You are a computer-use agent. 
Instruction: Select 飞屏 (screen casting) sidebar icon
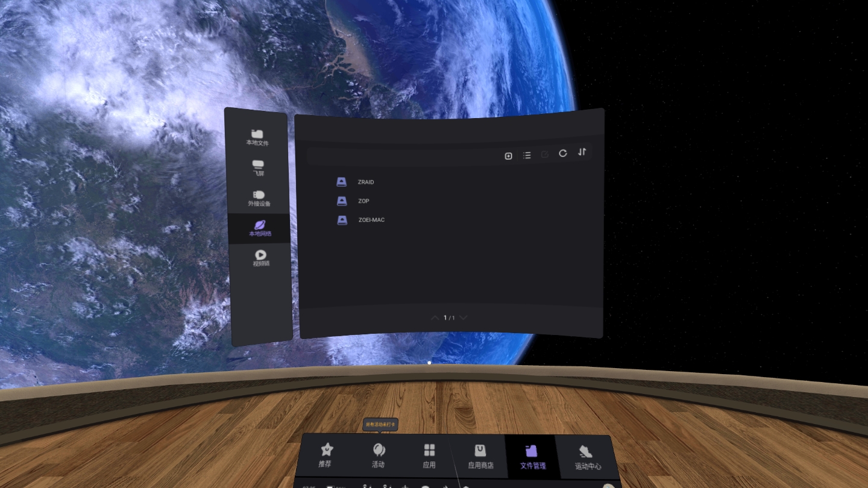[258, 167]
